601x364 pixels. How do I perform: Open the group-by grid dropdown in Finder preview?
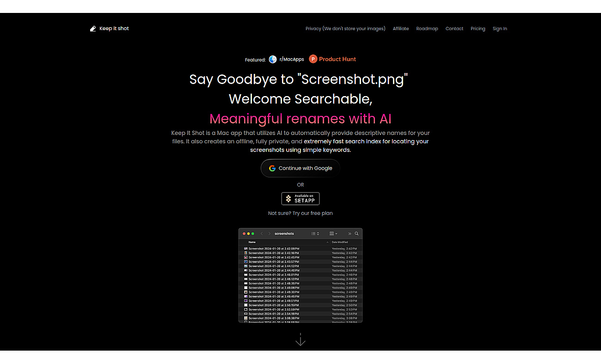pos(333,234)
